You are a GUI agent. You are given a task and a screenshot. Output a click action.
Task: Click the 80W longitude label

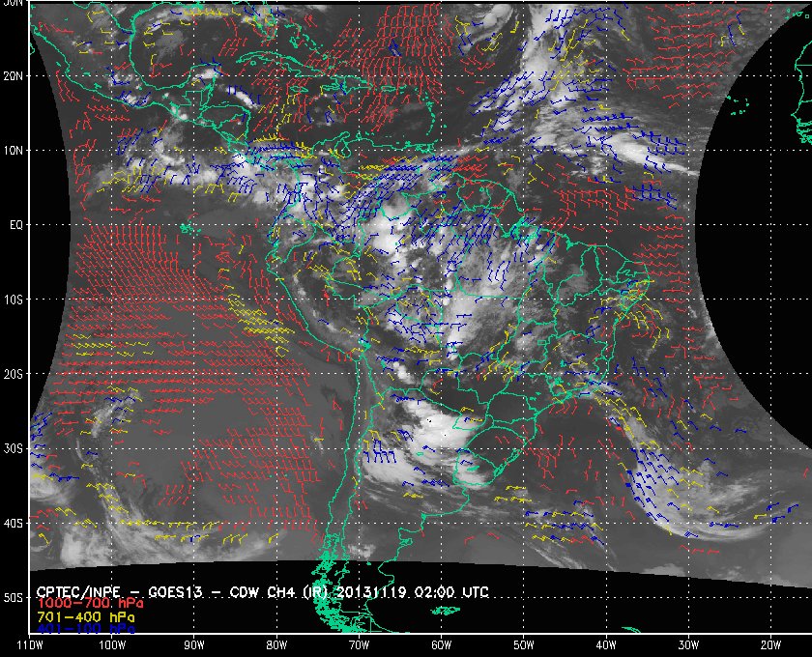[x=276, y=645]
